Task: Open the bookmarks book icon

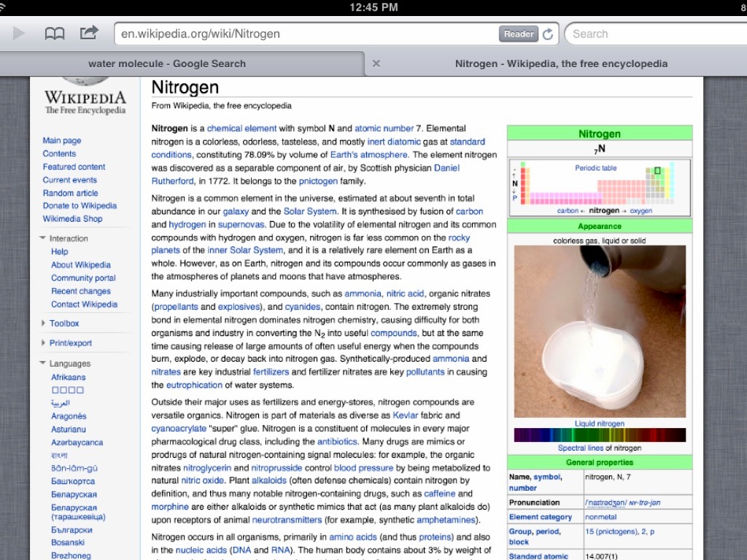Action: coord(54,34)
